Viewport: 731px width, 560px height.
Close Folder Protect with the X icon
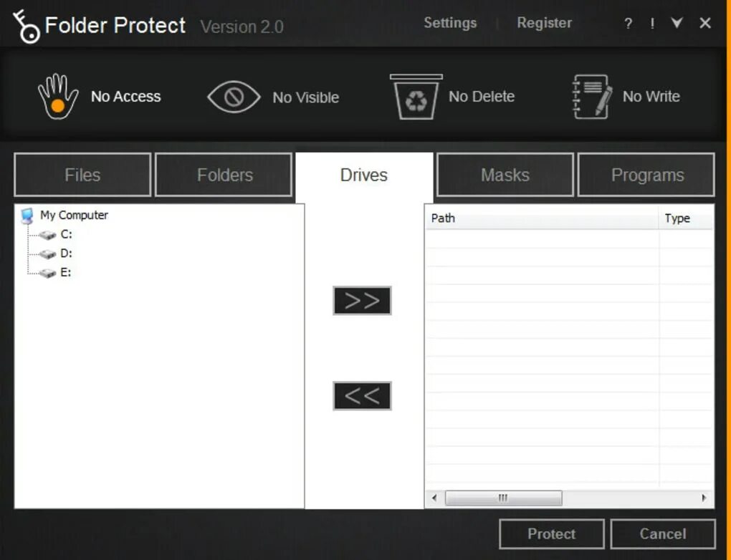[705, 23]
